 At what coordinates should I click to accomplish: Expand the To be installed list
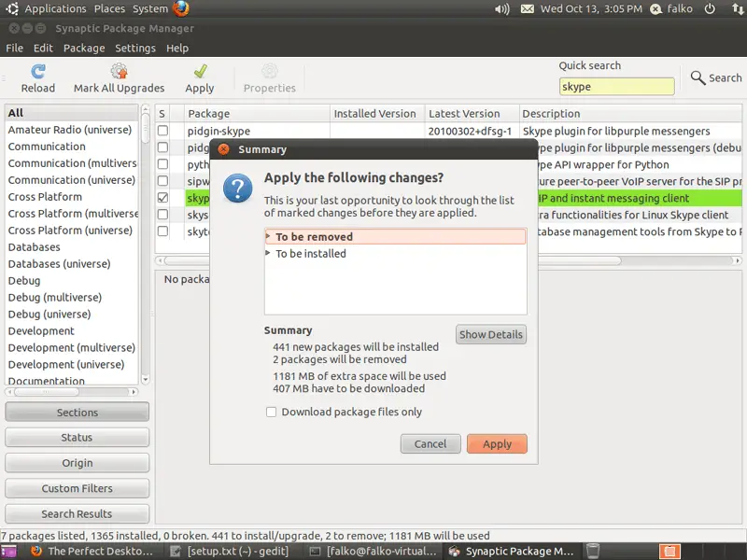[268, 253]
